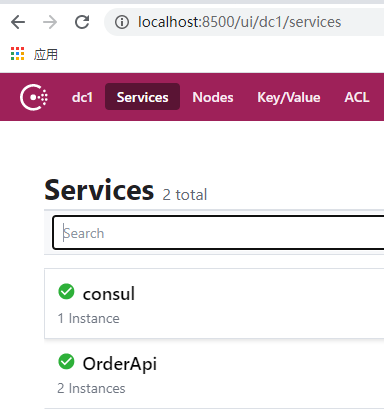This screenshot has width=384, height=419.
Task: Open the ACL tab
Action: pyautogui.click(x=357, y=97)
